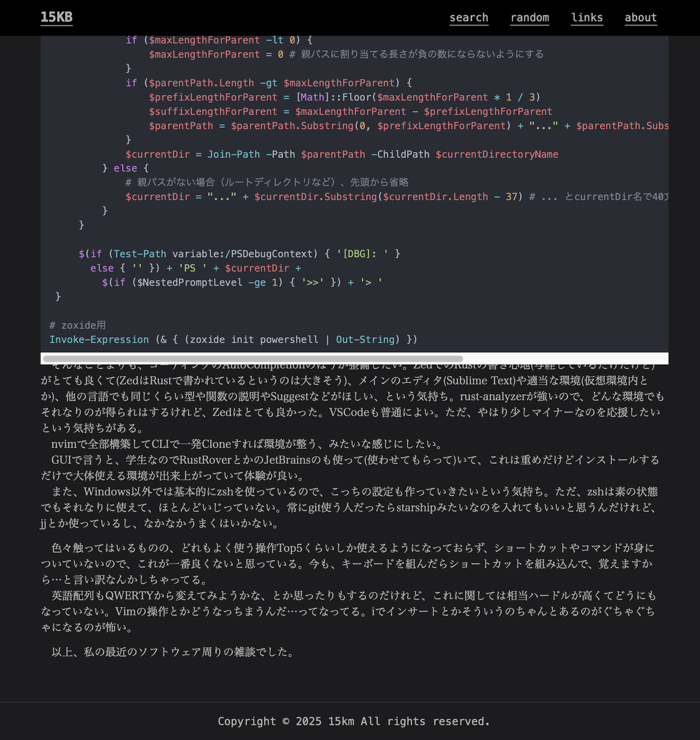Open the links page

[587, 18]
